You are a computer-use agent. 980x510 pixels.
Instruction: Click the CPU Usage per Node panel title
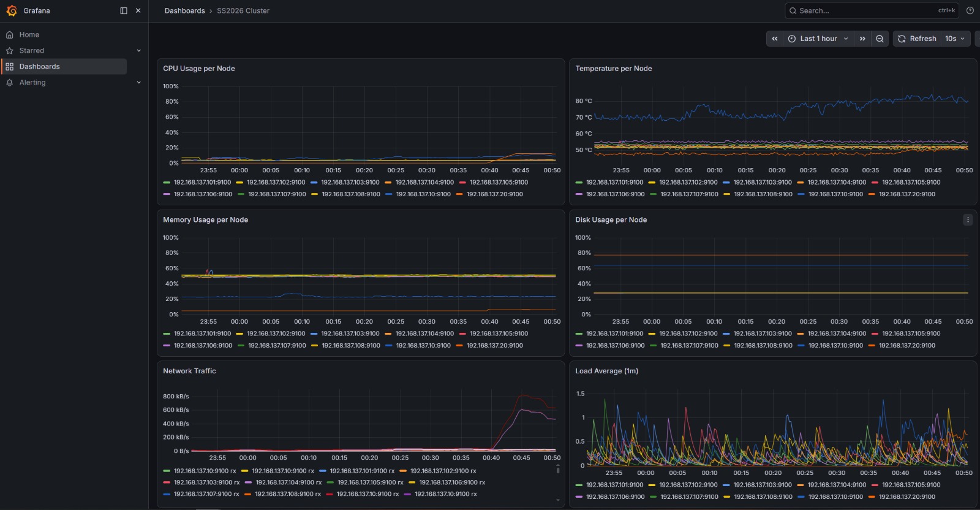tap(199, 69)
